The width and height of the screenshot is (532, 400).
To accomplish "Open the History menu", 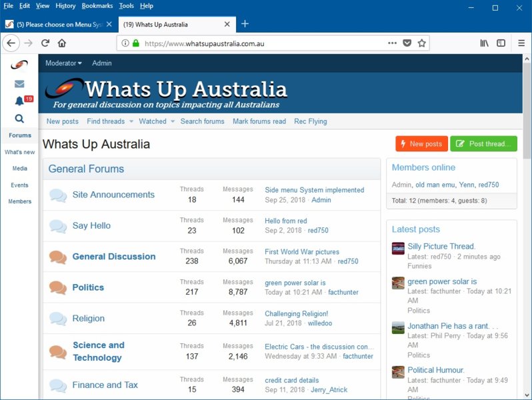I will (x=65, y=6).
